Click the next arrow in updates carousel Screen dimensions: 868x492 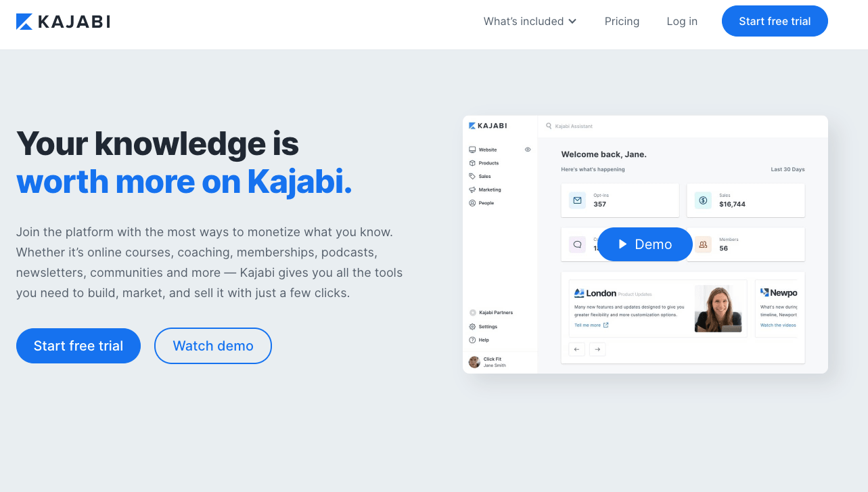pos(597,349)
